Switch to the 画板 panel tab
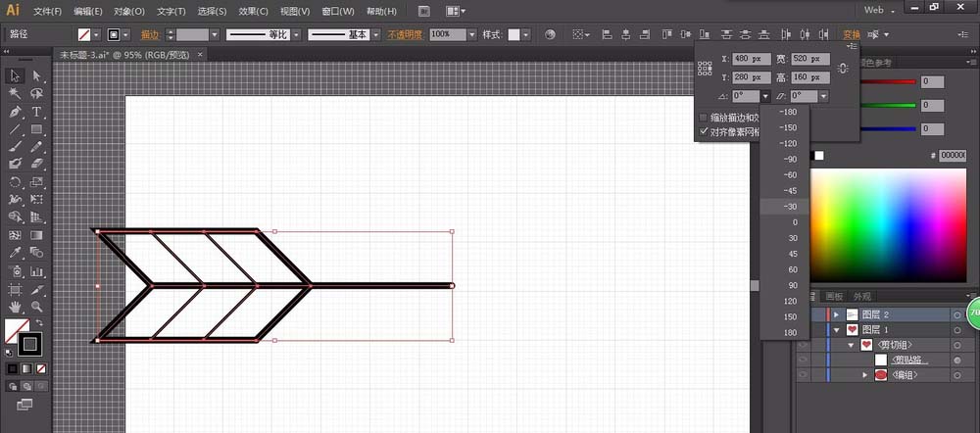This screenshot has height=433, width=980. pos(834,296)
